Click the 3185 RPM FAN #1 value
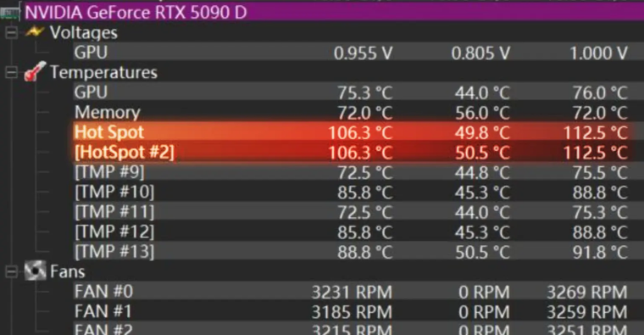 point(352,312)
